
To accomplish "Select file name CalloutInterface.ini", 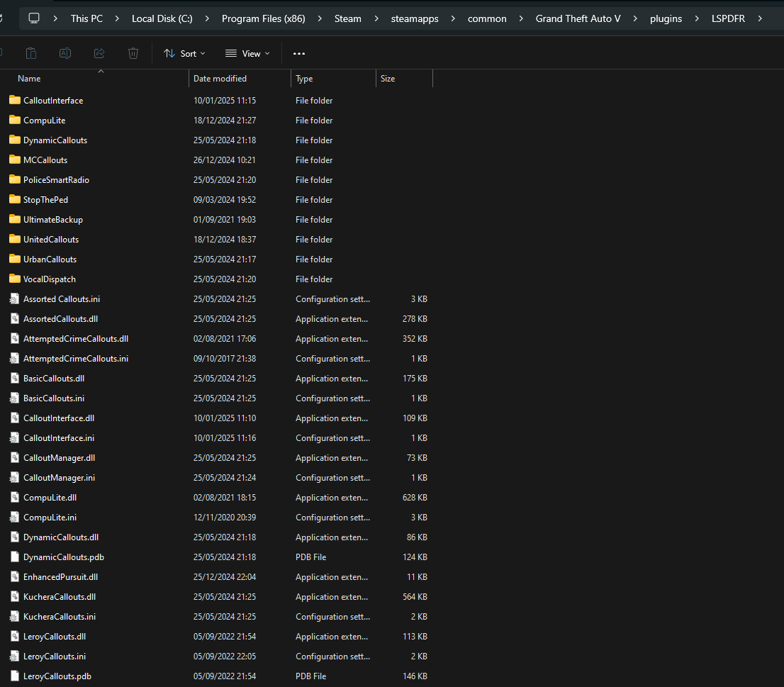I will [59, 438].
